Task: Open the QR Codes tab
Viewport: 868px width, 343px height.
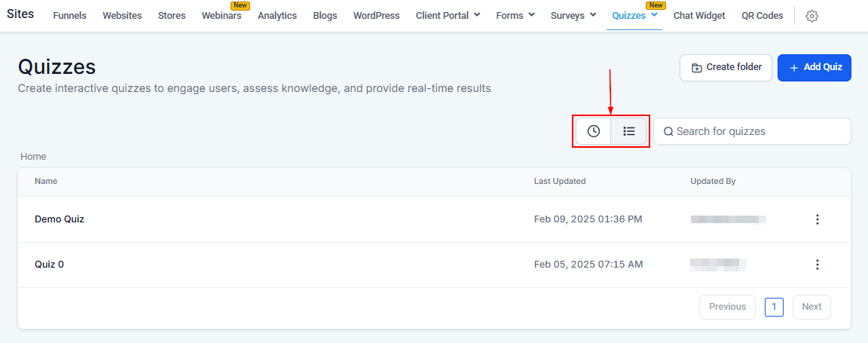Action: [x=763, y=16]
